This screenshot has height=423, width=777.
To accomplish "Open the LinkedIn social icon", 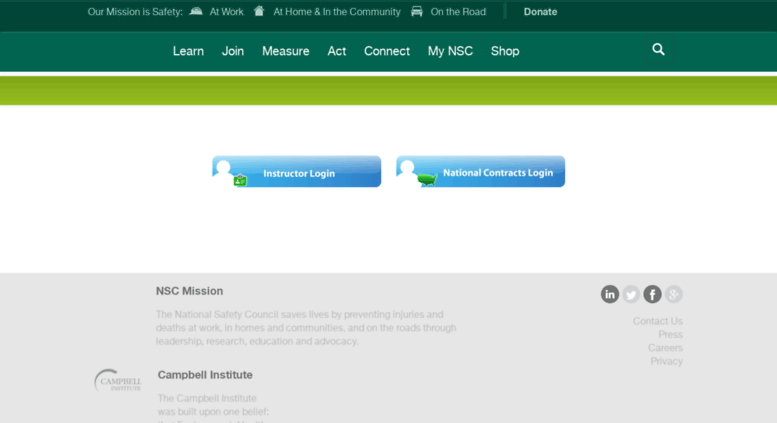I will [610, 294].
